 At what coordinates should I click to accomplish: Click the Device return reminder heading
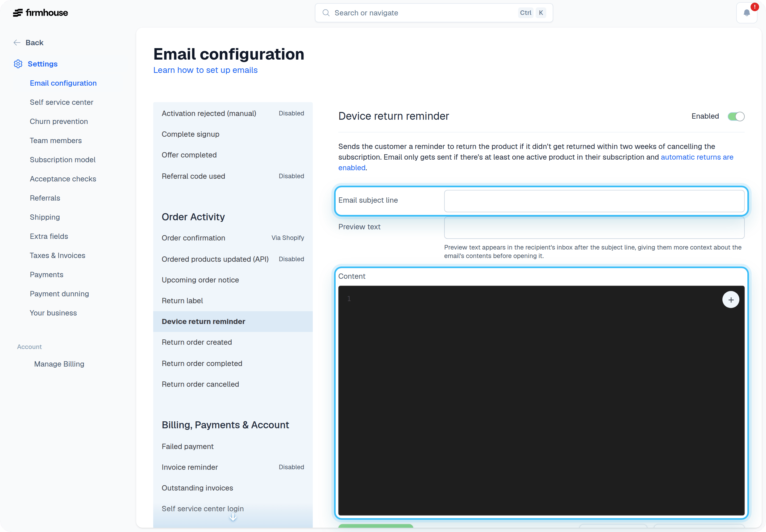click(x=393, y=116)
